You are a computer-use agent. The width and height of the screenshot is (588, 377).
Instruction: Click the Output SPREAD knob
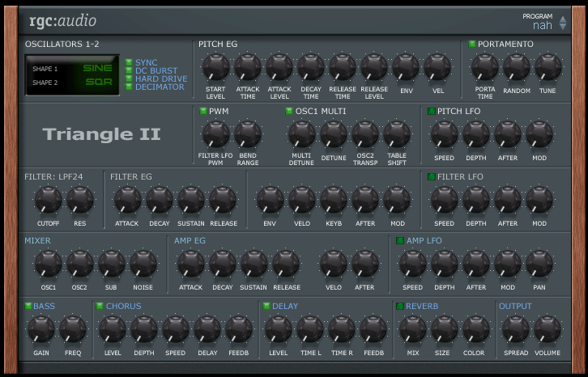tap(516, 329)
